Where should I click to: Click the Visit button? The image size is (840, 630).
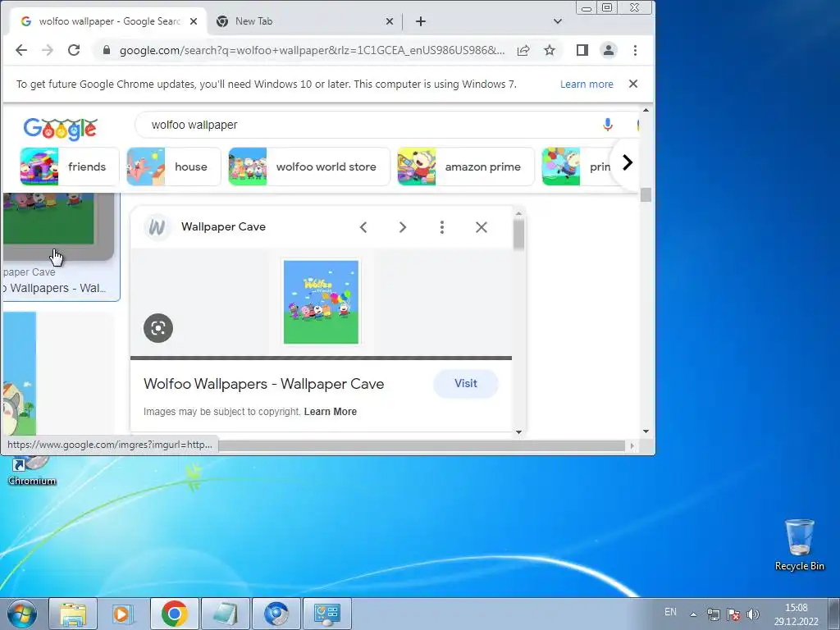466,384
